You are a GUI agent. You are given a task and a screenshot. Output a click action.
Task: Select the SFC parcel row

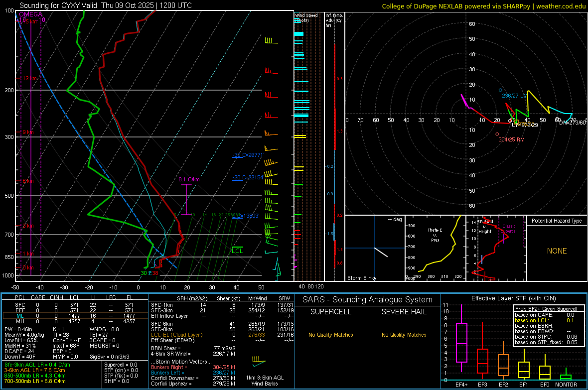coord(75,305)
